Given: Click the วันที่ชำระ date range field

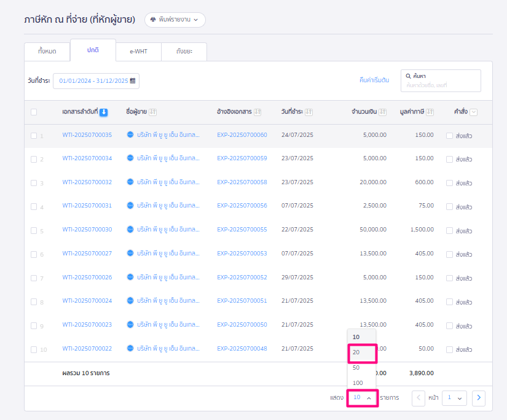Looking at the screenshot, I should tap(96, 81).
